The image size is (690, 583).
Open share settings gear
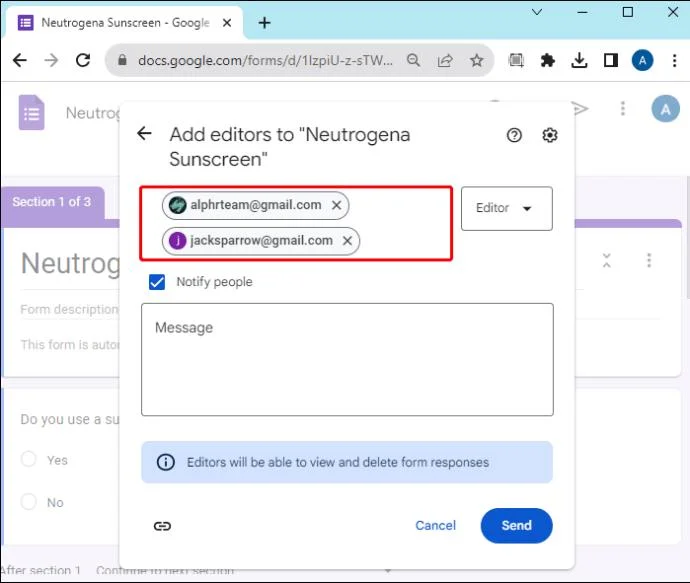point(550,135)
